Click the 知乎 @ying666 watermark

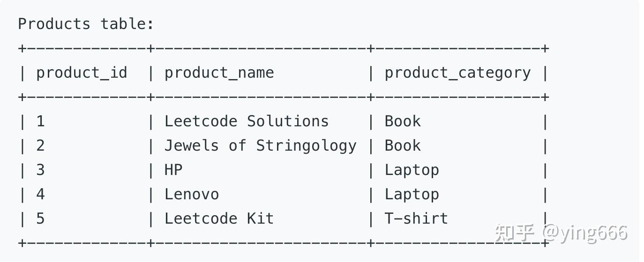coord(561,233)
